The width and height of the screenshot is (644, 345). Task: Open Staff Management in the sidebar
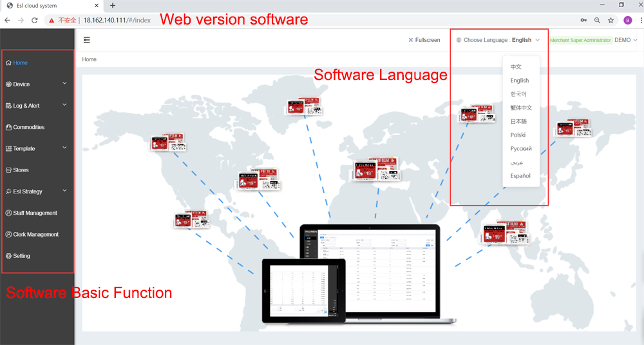[35, 213]
